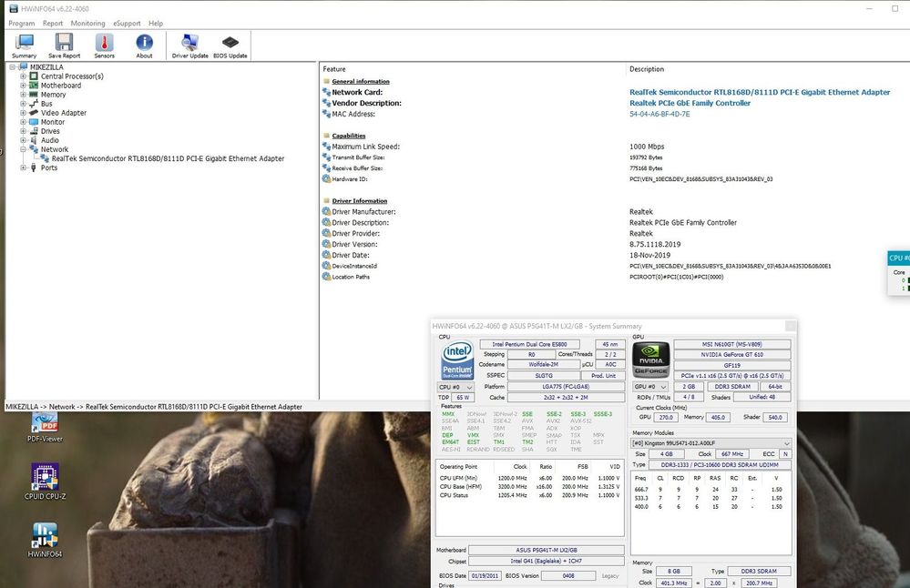Launch Driver Update tool
910x588 pixels.
tap(189, 46)
